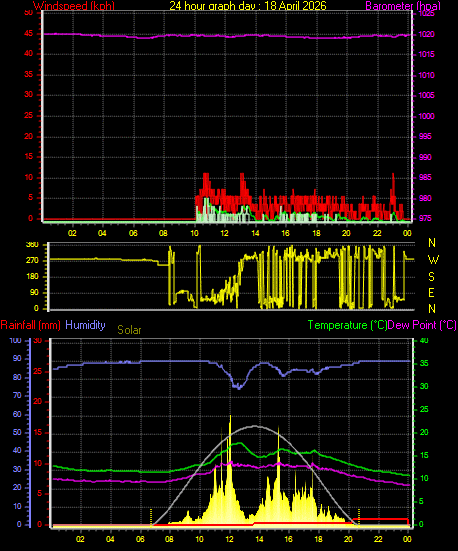Click the 995 barometer axis value
The width and height of the screenshot is (458, 551).
pyautogui.click(x=425, y=136)
